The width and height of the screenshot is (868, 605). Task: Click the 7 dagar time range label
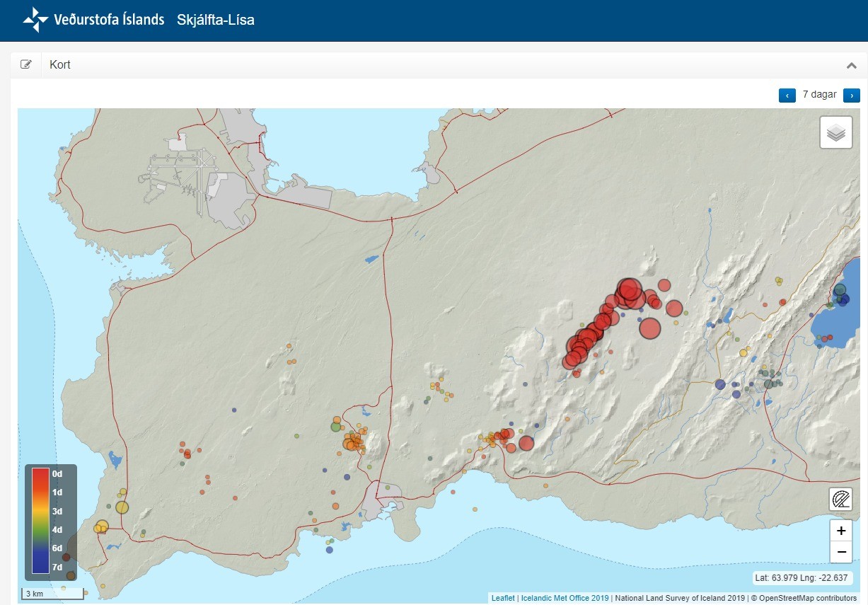(x=819, y=95)
